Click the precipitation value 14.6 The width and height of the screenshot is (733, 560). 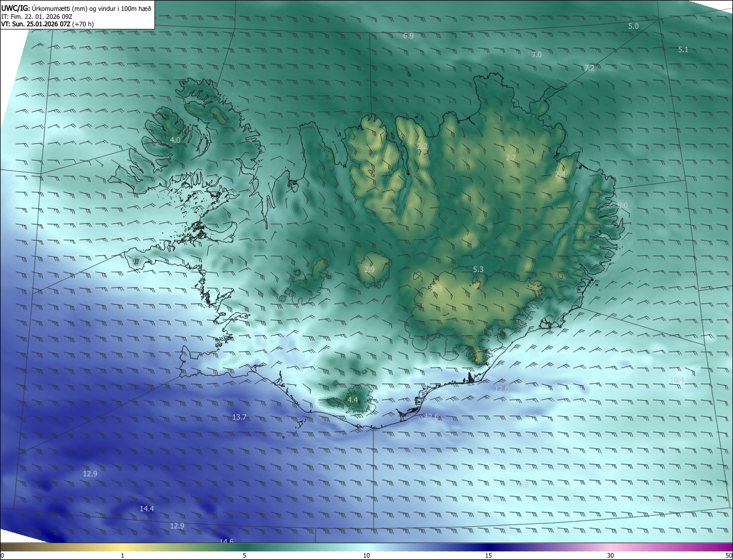[226, 541]
